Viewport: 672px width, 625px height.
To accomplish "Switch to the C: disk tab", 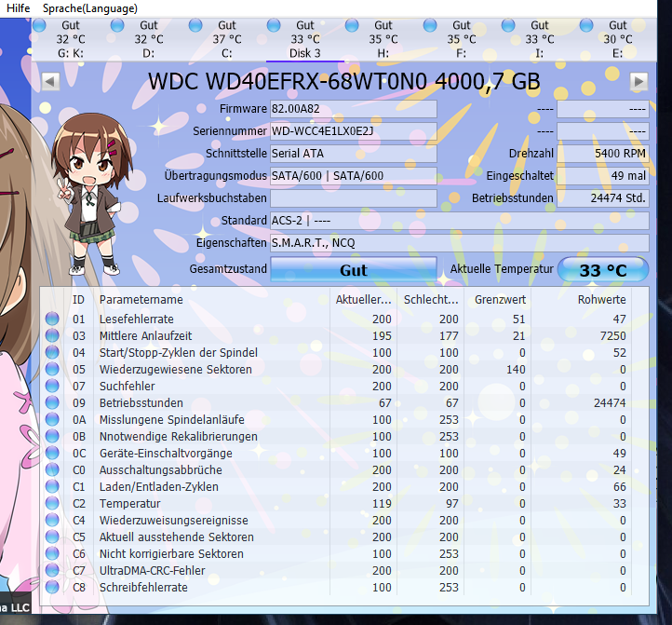I will 227,39.
